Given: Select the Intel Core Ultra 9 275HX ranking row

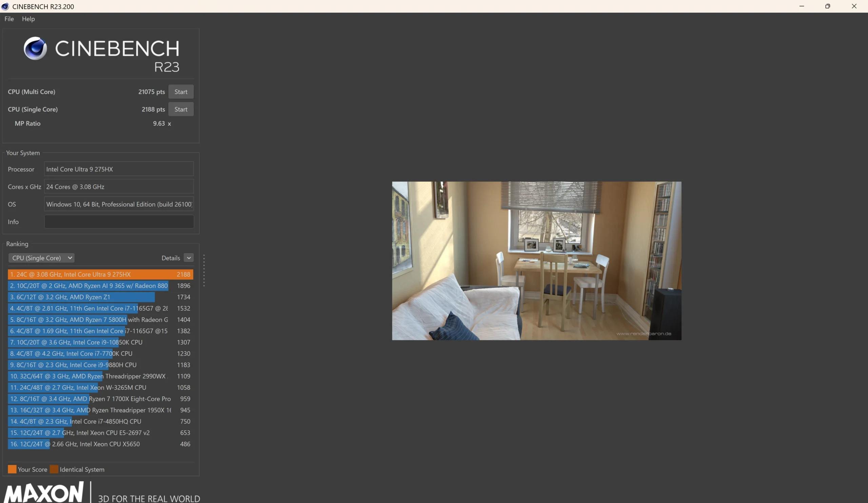Looking at the screenshot, I should click(x=100, y=275).
